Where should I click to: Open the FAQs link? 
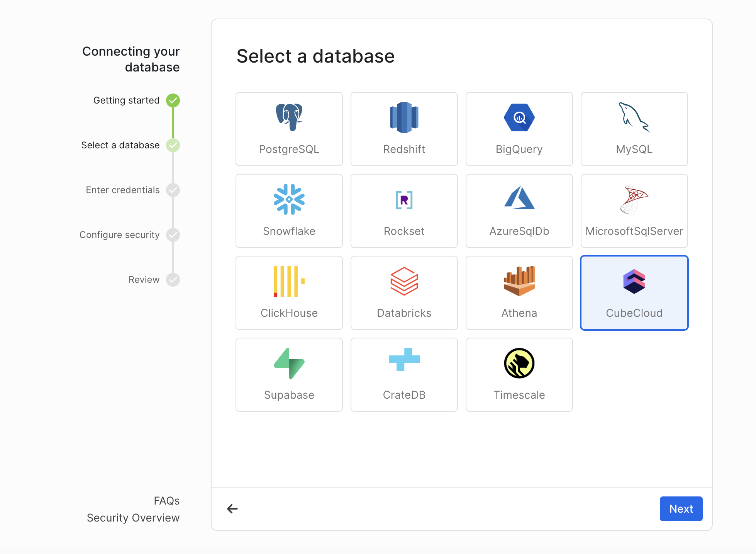click(166, 501)
